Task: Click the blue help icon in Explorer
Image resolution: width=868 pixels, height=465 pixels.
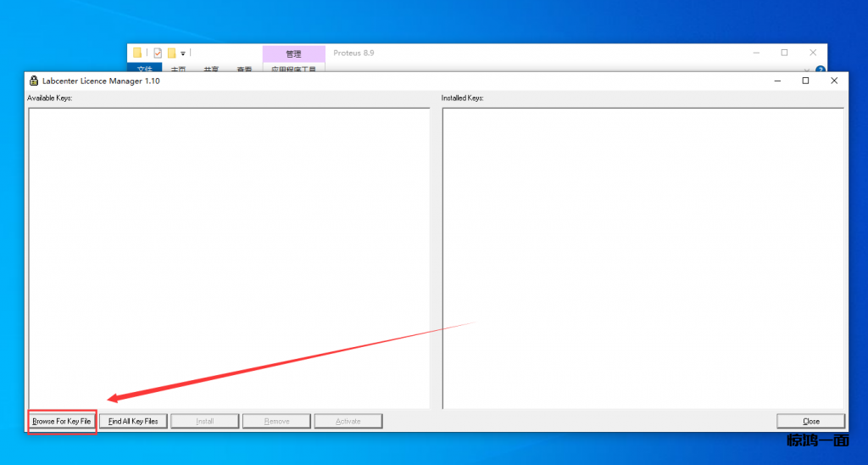Action: [x=821, y=70]
